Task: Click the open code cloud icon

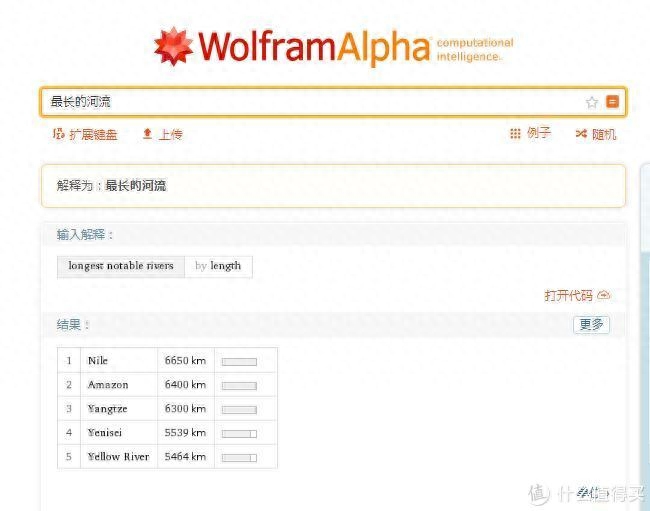Action: click(x=604, y=295)
